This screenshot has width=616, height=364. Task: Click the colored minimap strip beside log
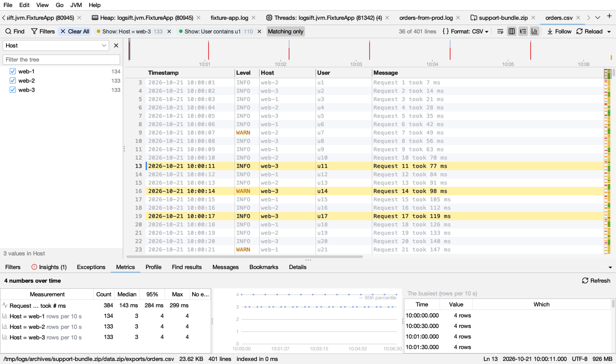point(607,161)
